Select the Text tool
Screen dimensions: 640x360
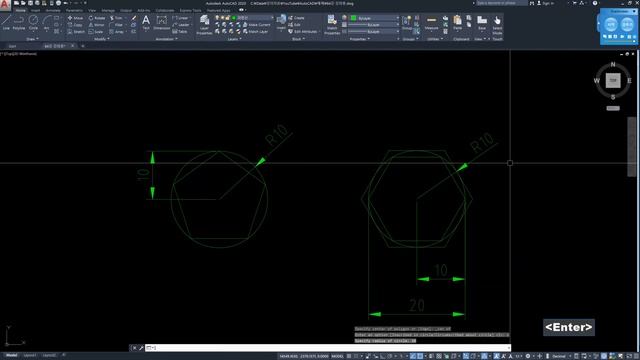146,23
